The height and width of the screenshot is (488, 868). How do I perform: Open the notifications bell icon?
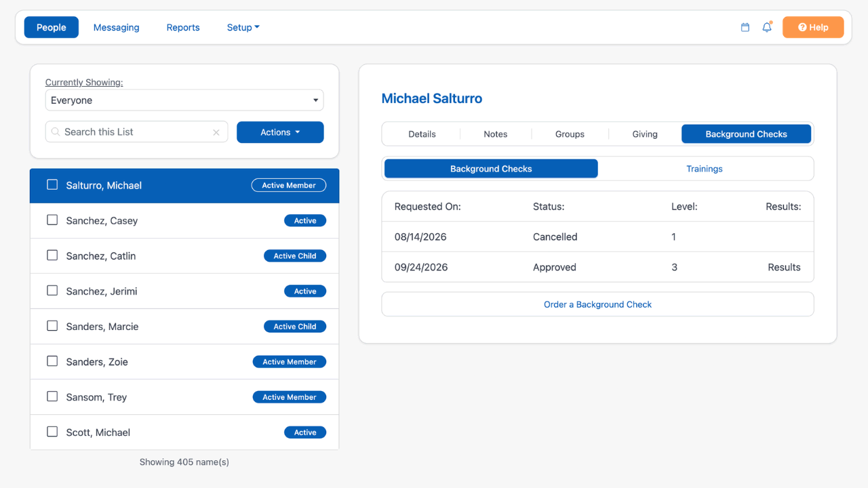point(767,28)
